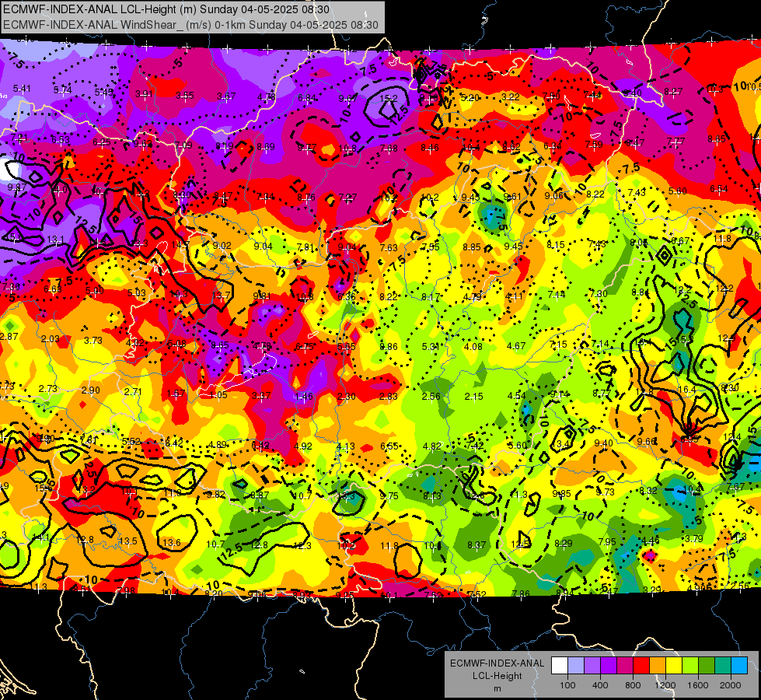Screen dimensions: 761x700
Task: Click the wind shear value 16.4
Action: point(686,389)
